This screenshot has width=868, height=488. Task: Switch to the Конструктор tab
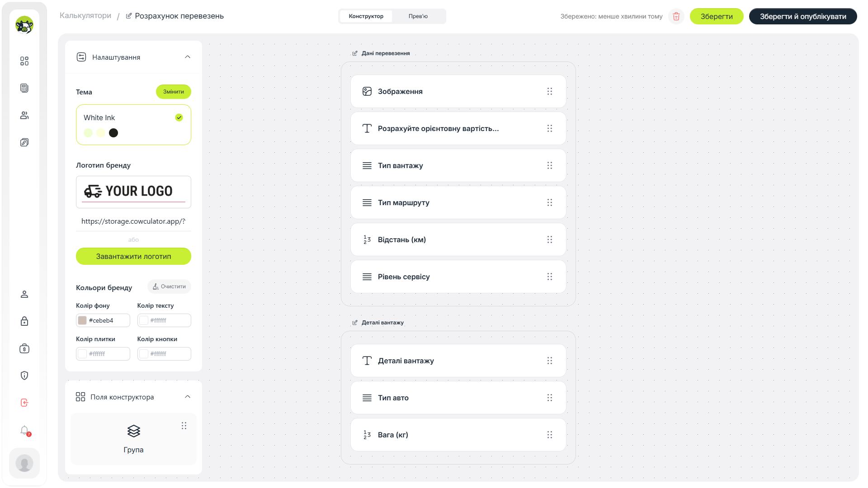point(366,16)
